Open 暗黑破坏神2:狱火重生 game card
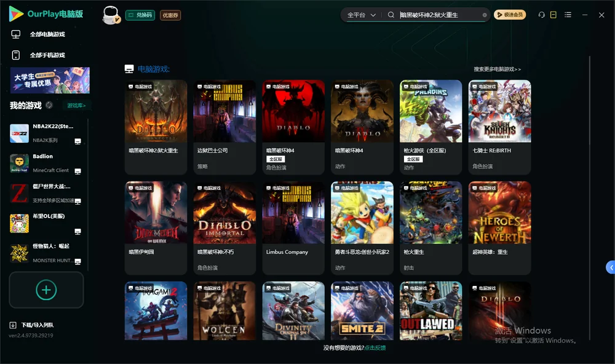The height and width of the screenshot is (364, 615). click(156, 127)
